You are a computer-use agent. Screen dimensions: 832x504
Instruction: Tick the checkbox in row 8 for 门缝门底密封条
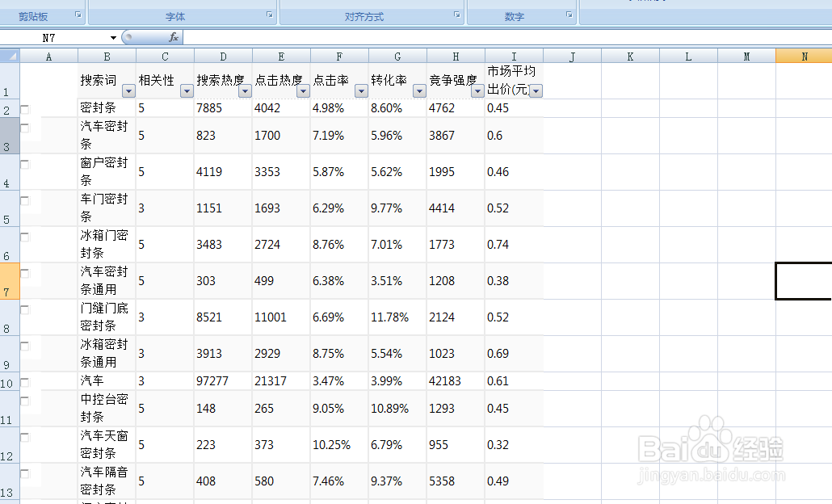pyautogui.click(x=25, y=310)
